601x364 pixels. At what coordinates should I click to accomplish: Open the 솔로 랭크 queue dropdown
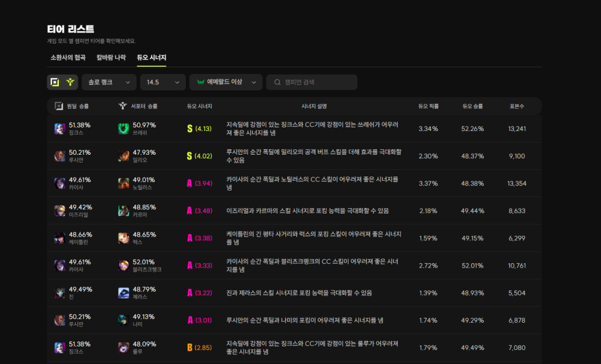(x=109, y=82)
